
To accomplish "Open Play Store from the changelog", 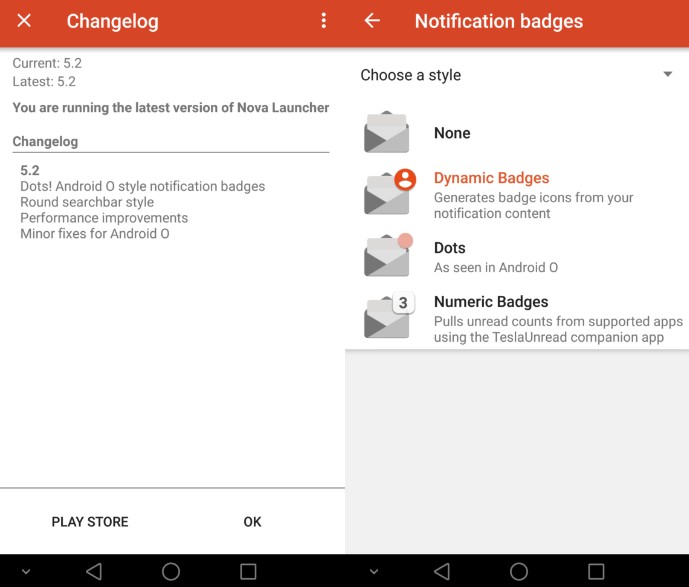I will coord(90,522).
